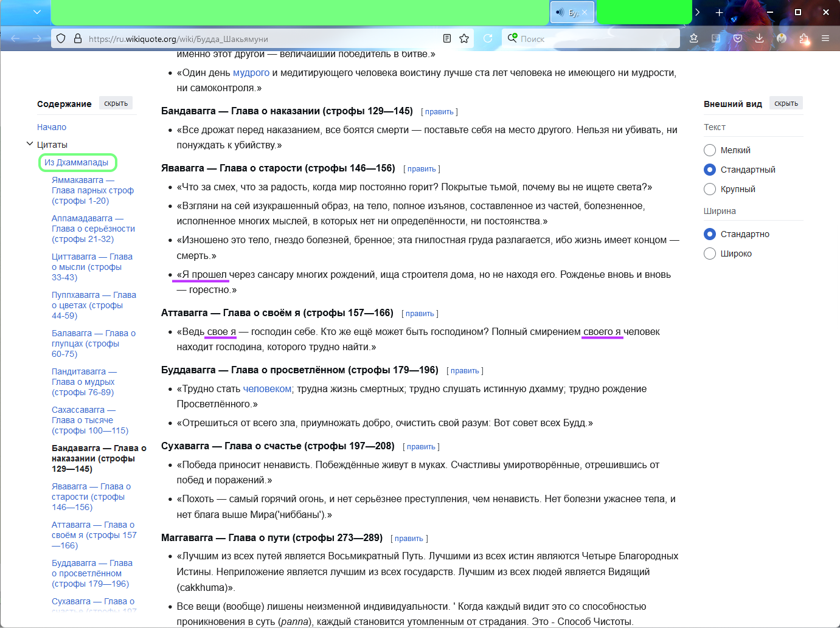Go to Сахассавагга chapter in contents

click(90, 420)
